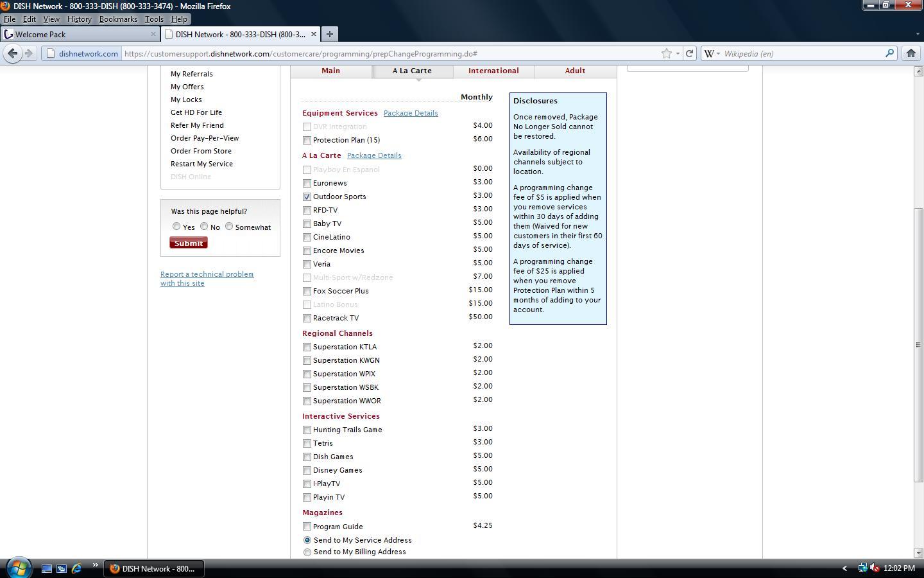This screenshot has height=578, width=924.
Task: Click the search magnifier in Wikipedia search box
Action: (x=889, y=53)
